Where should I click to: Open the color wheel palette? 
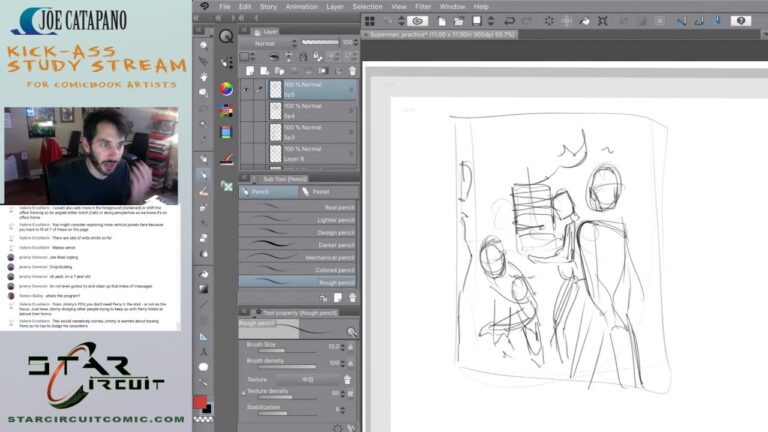pos(226,89)
